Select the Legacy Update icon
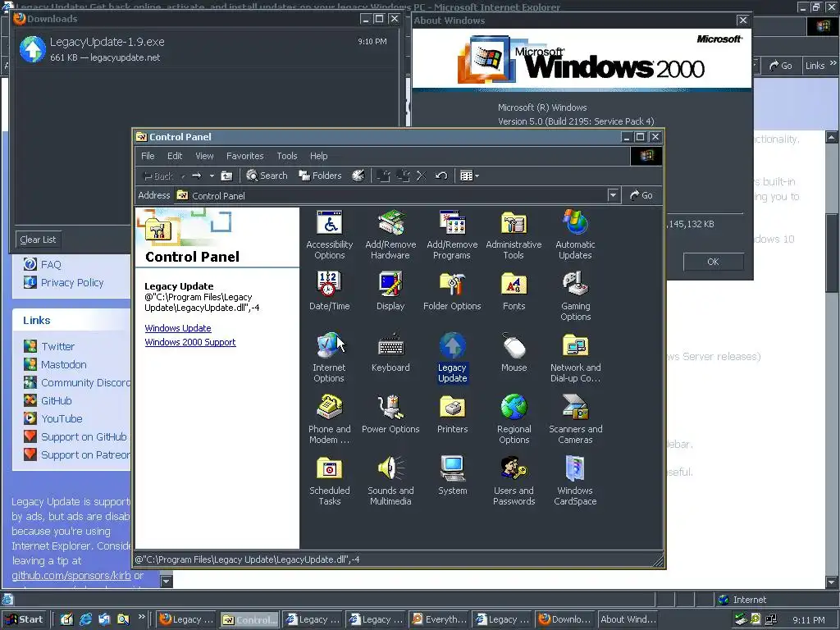The image size is (840, 630). click(x=452, y=358)
